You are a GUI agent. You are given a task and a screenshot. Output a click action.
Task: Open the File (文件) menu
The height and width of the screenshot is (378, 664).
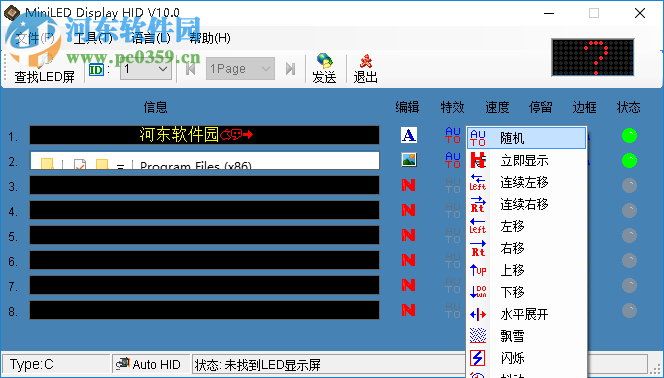36,39
